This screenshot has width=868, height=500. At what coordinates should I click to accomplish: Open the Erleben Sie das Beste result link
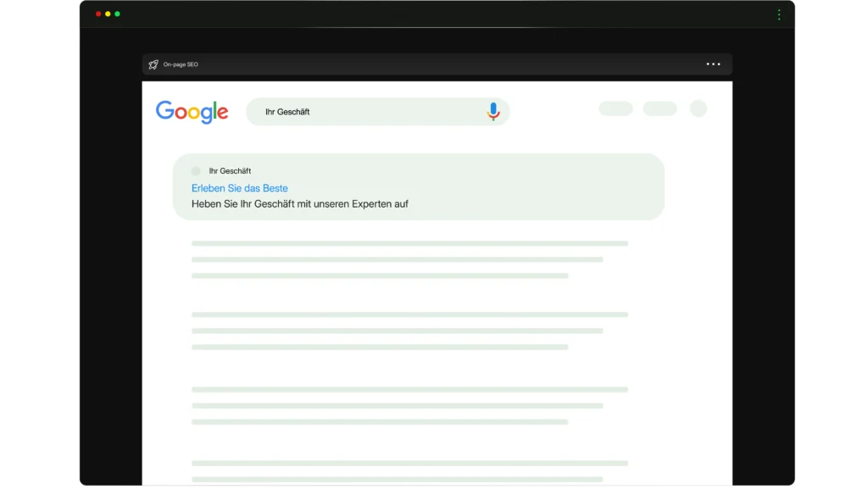[239, 187]
